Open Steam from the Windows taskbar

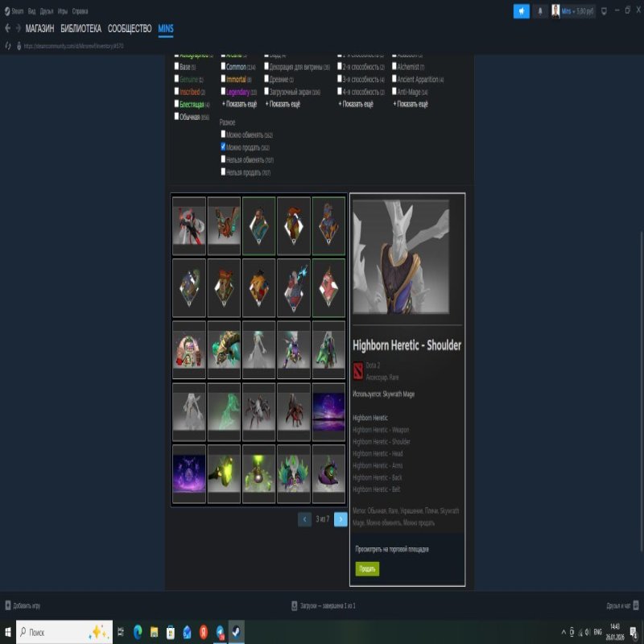pyautogui.click(x=236, y=632)
